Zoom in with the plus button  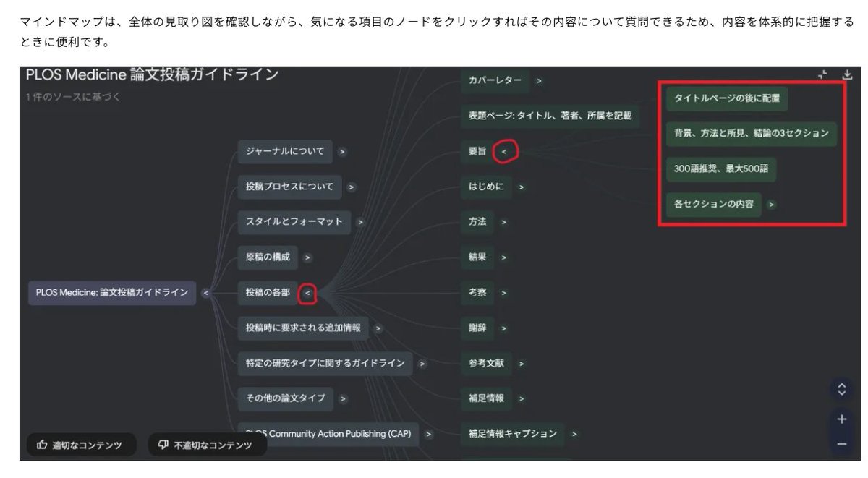841,419
